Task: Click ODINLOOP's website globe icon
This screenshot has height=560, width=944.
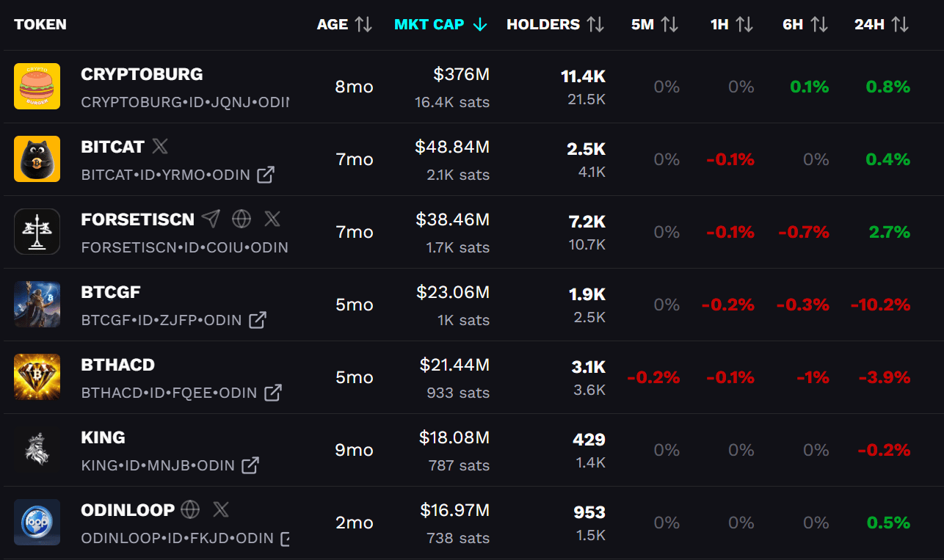Action: pos(190,509)
